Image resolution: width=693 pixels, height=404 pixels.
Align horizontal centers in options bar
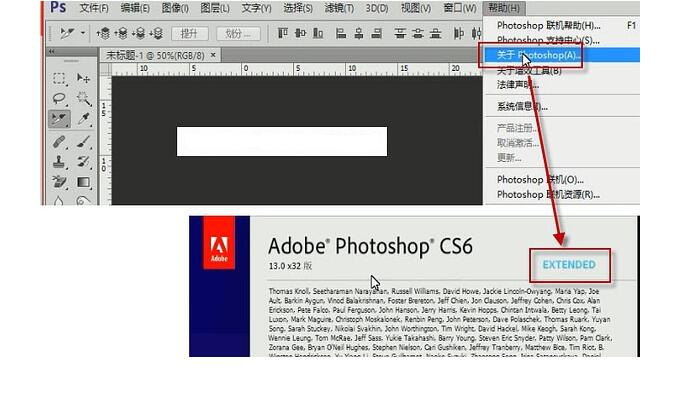click(359, 33)
